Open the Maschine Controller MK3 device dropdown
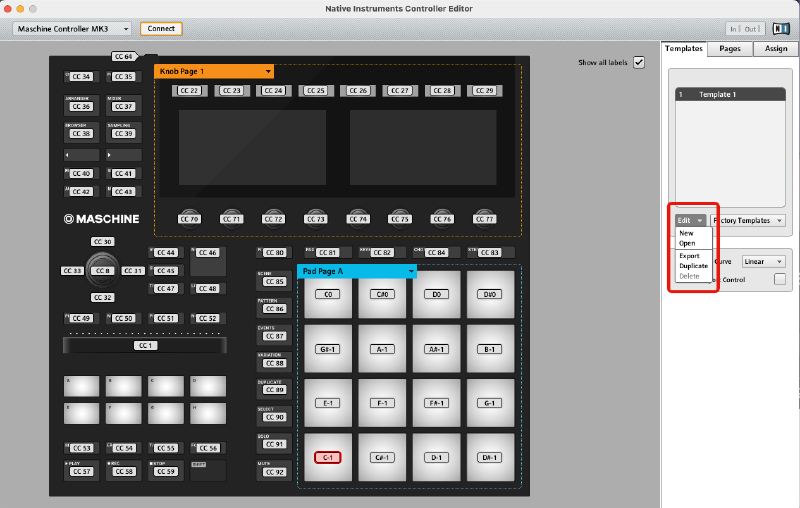Screen dimensions: 800x508 (x=72, y=29)
